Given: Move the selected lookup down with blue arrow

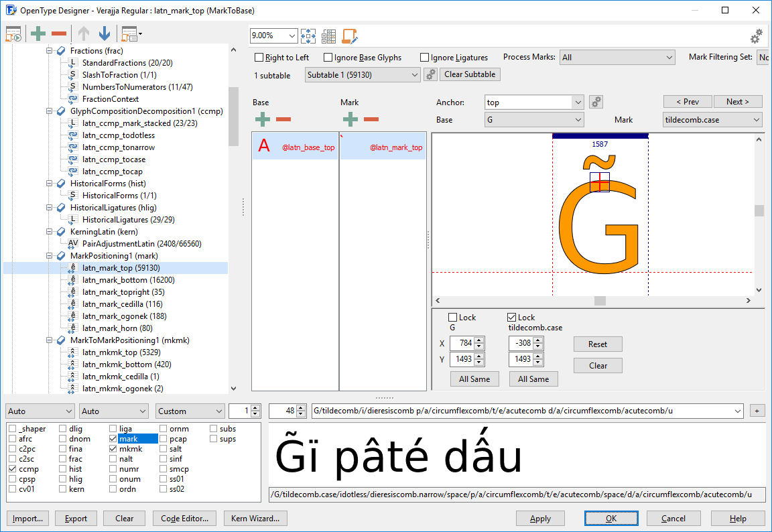Looking at the screenshot, I should click(105, 34).
